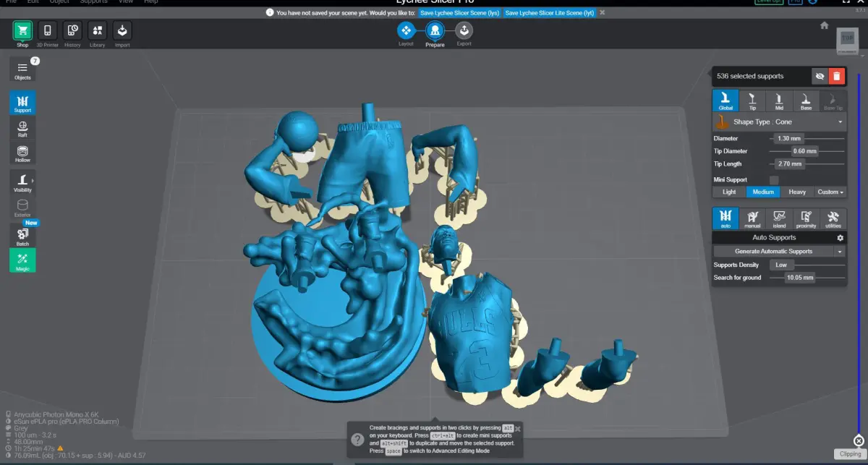Open the Visibility options

click(x=22, y=182)
